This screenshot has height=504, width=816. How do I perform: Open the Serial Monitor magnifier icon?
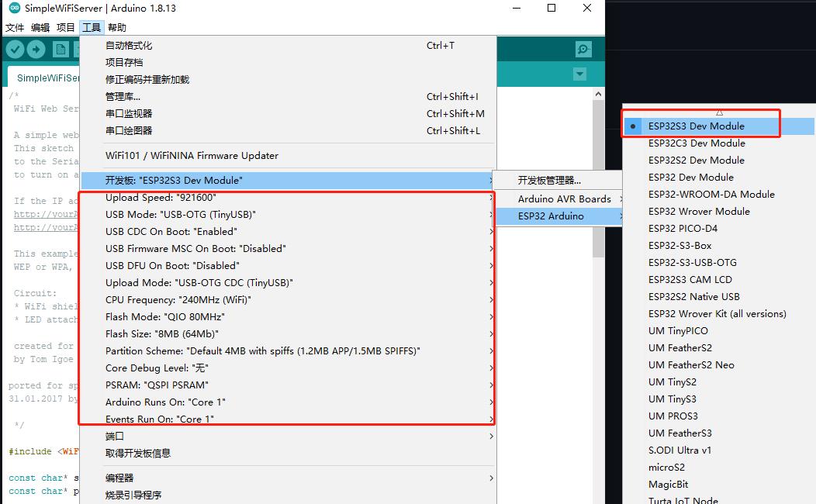(583, 50)
